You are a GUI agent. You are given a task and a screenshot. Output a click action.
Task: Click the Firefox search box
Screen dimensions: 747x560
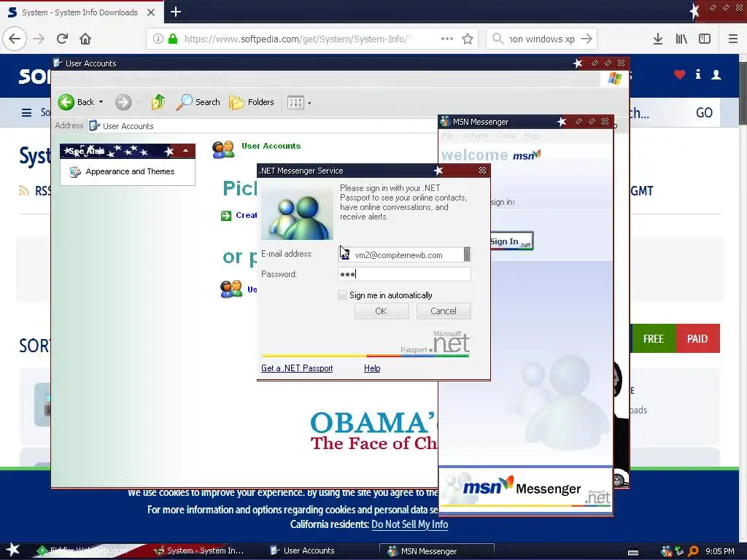tap(542, 39)
